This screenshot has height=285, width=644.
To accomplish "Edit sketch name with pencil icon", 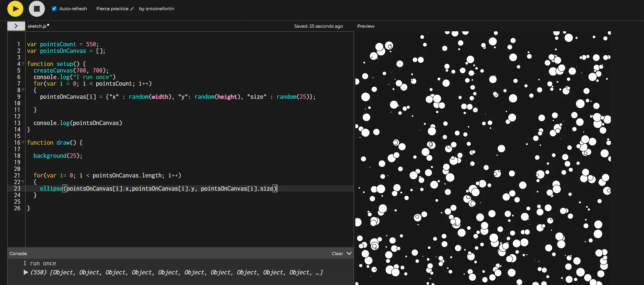I will (x=132, y=9).
